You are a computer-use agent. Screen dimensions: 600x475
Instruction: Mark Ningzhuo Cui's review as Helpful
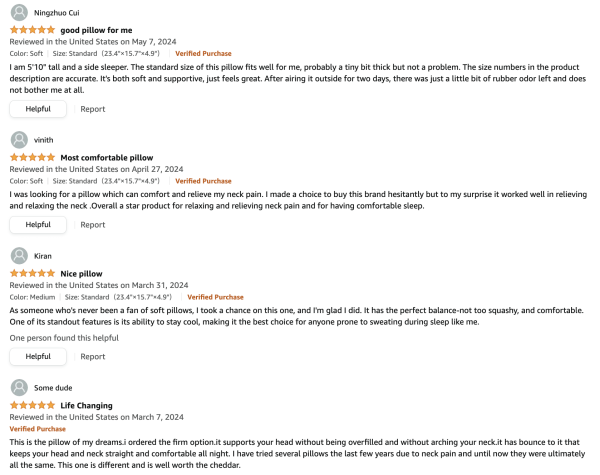tap(38, 109)
